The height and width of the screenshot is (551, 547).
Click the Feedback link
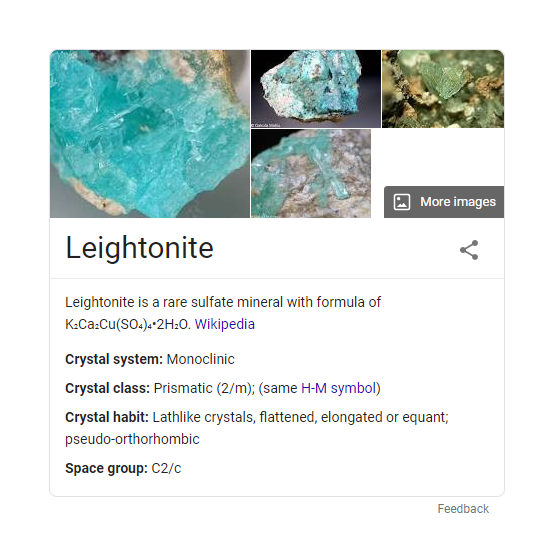click(x=463, y=509)
